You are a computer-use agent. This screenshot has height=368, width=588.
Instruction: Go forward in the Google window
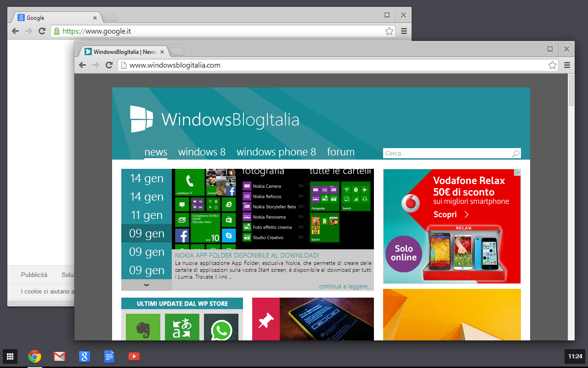tap(28, 31)
